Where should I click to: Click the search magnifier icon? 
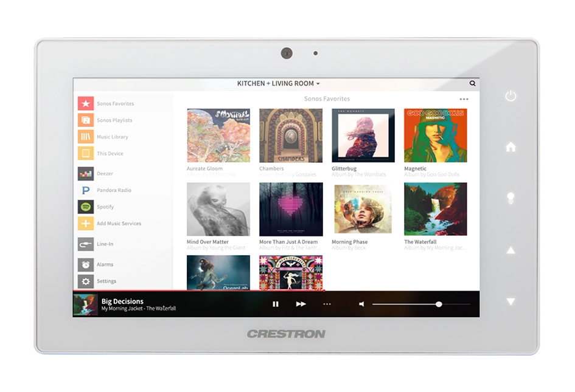(473, 83)
